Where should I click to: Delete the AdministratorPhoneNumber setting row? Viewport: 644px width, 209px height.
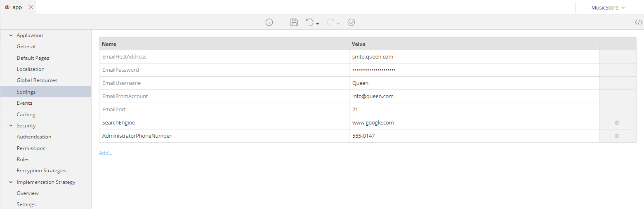pos(617,136)
